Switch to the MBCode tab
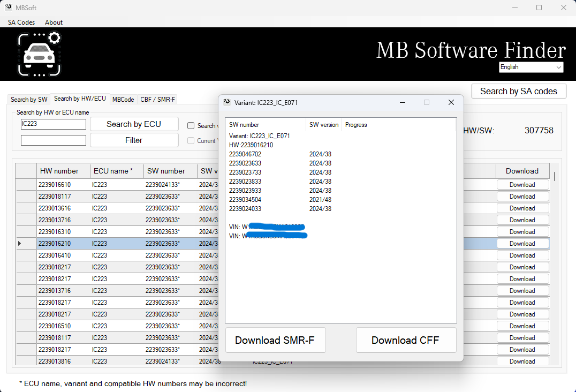This screenshot has width=576, height=392. click(x=123, y=100)
